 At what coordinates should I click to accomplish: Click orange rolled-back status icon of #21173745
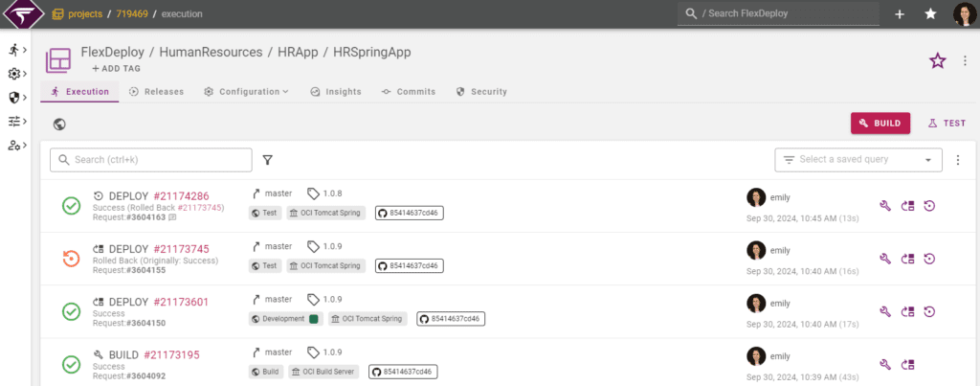pyautogui.click(x=71, y=259)
